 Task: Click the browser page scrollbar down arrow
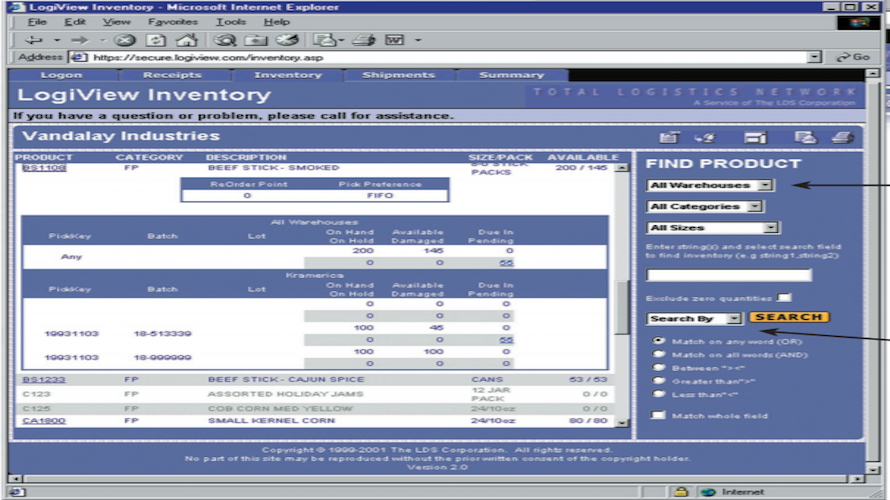(874, 469)
